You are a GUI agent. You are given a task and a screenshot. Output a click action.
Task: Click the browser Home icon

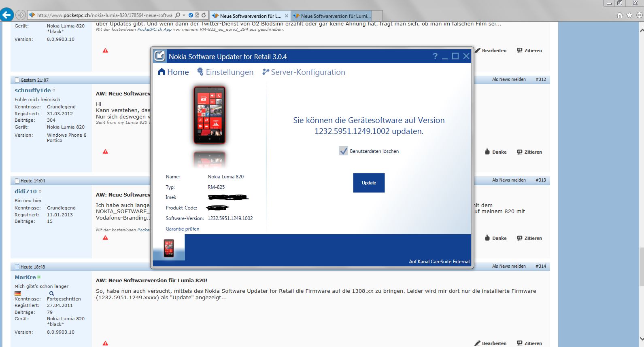(x=620, y=15)
